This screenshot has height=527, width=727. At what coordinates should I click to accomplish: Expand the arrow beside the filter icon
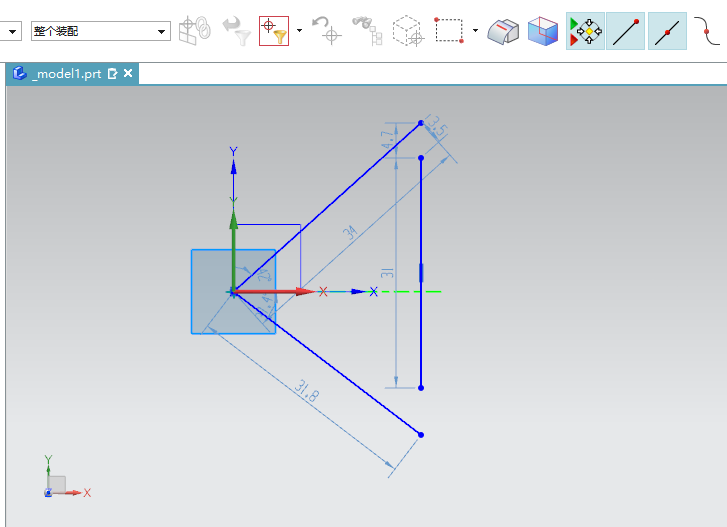click(x=300, y=31)
